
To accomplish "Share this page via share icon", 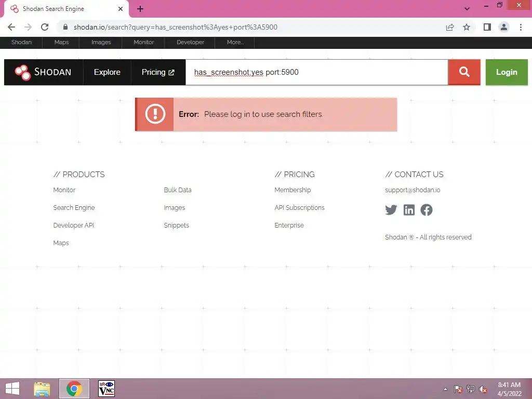I will (x=450, y=27).
